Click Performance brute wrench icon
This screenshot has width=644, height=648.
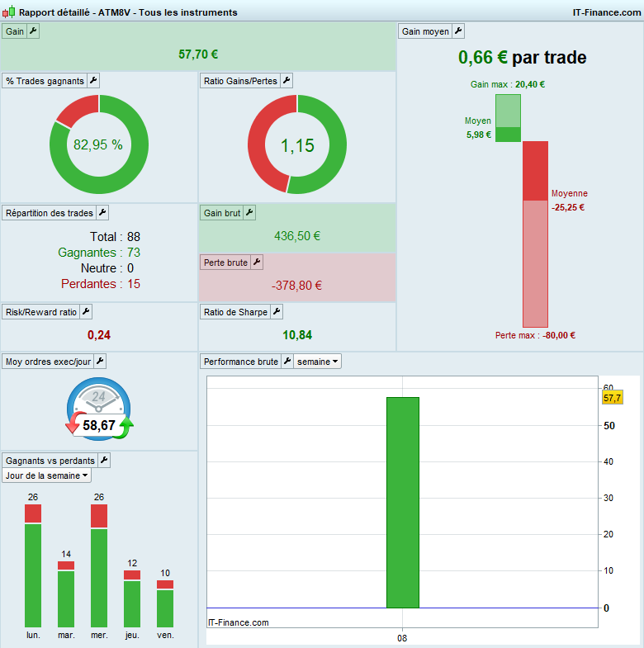tap(287, 362)
